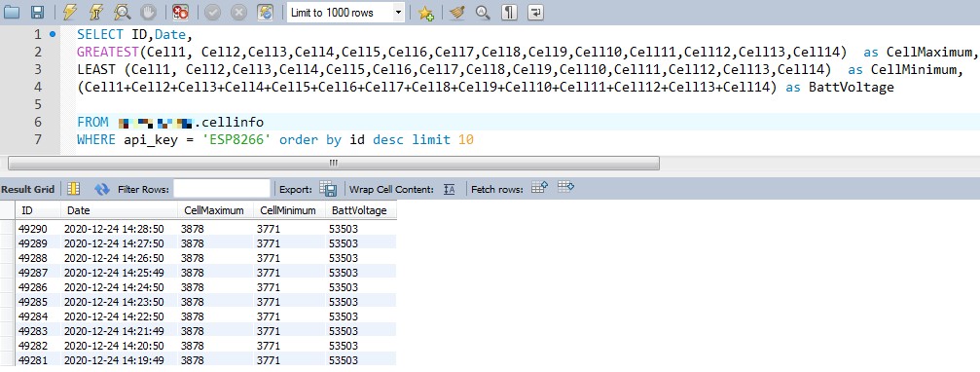Click limit value 10 in query
This screenshot has width=980, height=372.
point(465,139)
